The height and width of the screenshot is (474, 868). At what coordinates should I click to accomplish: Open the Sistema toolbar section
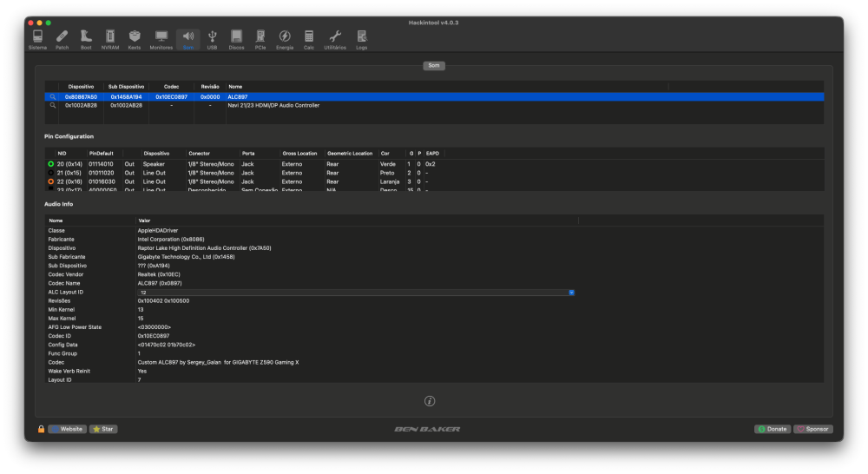[x=37, y=40]
